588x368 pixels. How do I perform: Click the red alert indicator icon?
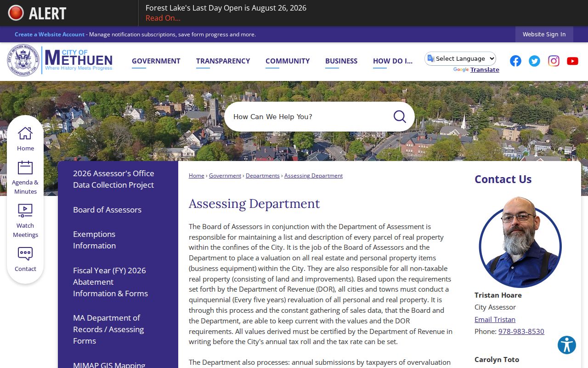16,13
